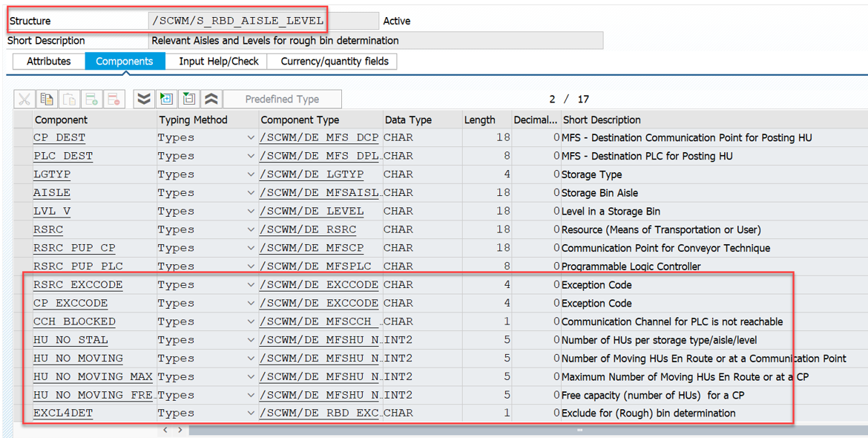Open Typing Method dropdown for RSRC
The width and height of the screenshot is (868, 438).
pyautogui.click(x=251, y=229)
